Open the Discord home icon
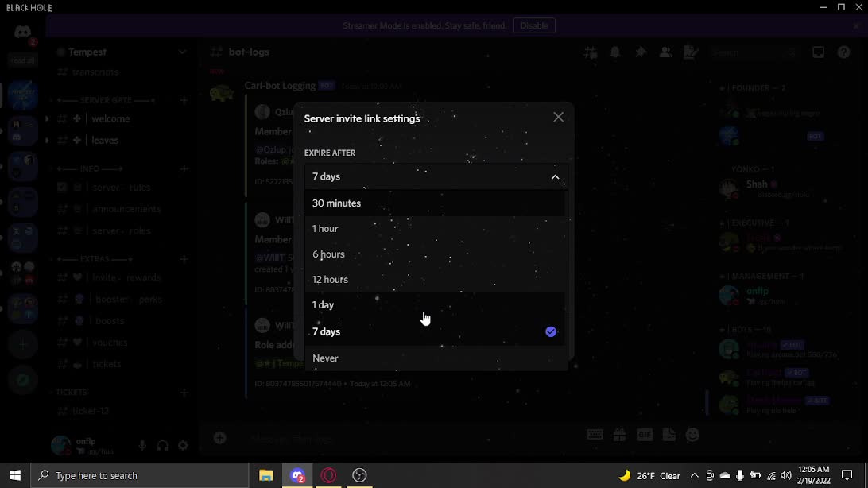The width and height of the screenshot is (868, 488). (x=23, y=33)
